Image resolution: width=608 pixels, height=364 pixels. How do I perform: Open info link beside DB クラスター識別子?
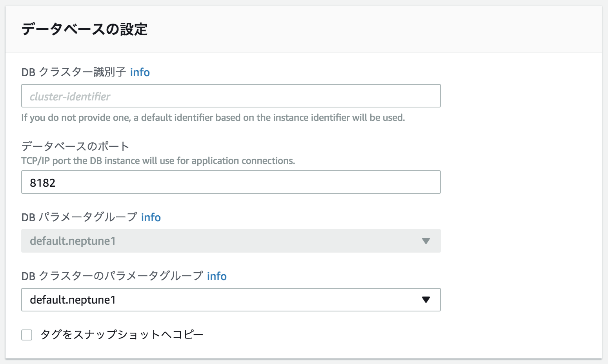[140, 72]
